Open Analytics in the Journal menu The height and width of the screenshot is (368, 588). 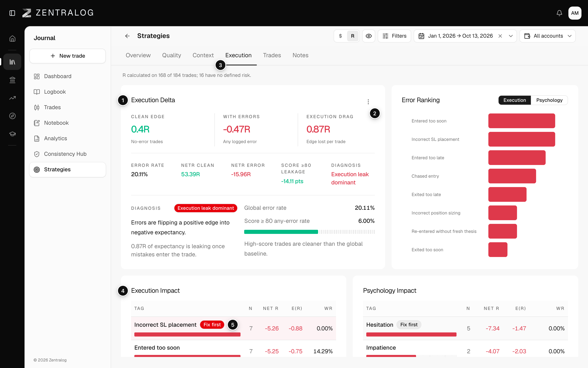coord(68,138)
